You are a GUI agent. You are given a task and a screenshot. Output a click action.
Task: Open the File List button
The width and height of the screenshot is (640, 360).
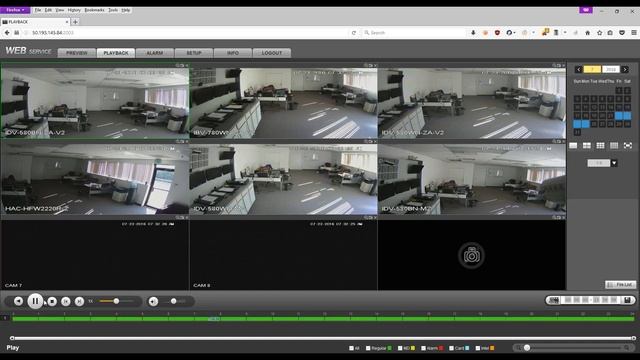(x=620, y=284)
